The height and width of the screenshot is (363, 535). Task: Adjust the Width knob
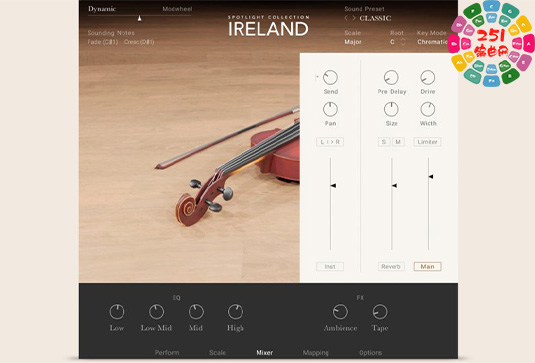(428, 109)
